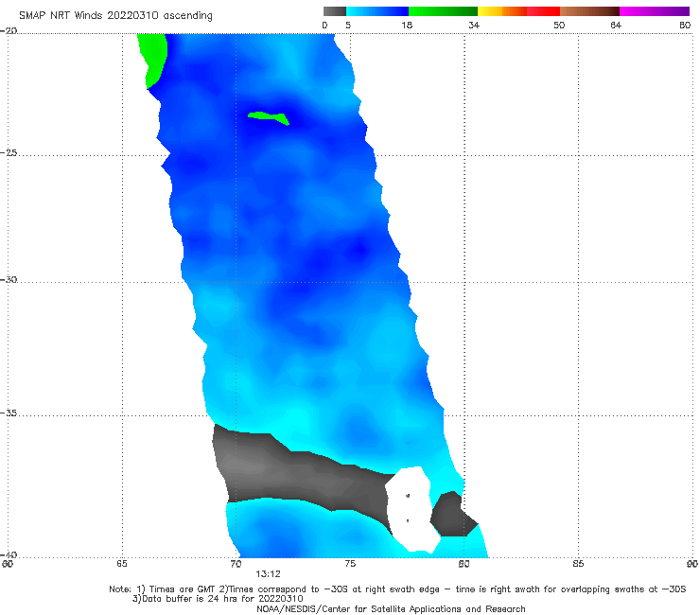700x615 pixels.
Task: Click the small dark gray patch near 80E
Action: 451,515
